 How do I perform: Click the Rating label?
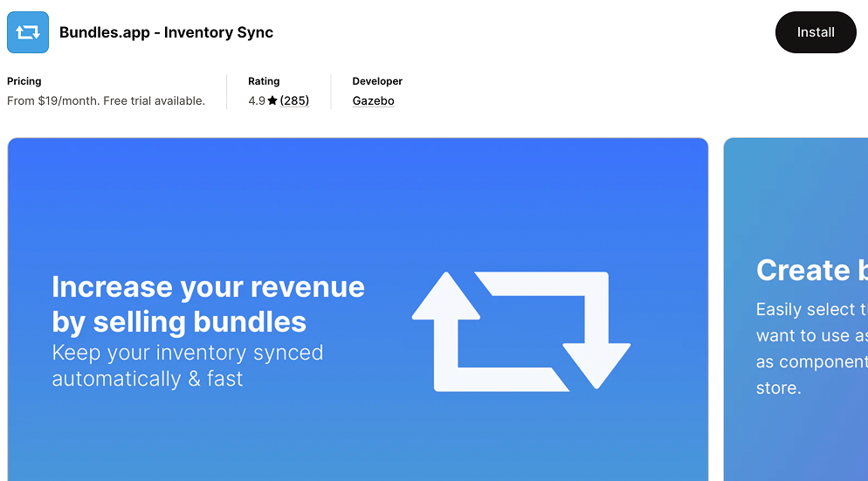pos(264,81)
